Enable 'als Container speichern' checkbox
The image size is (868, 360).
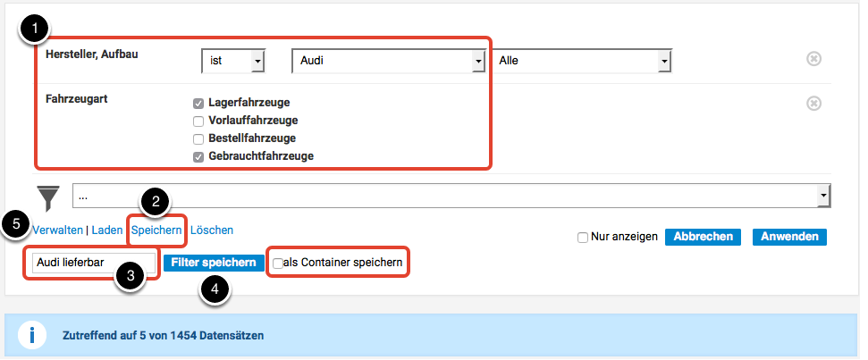(278, 263)
